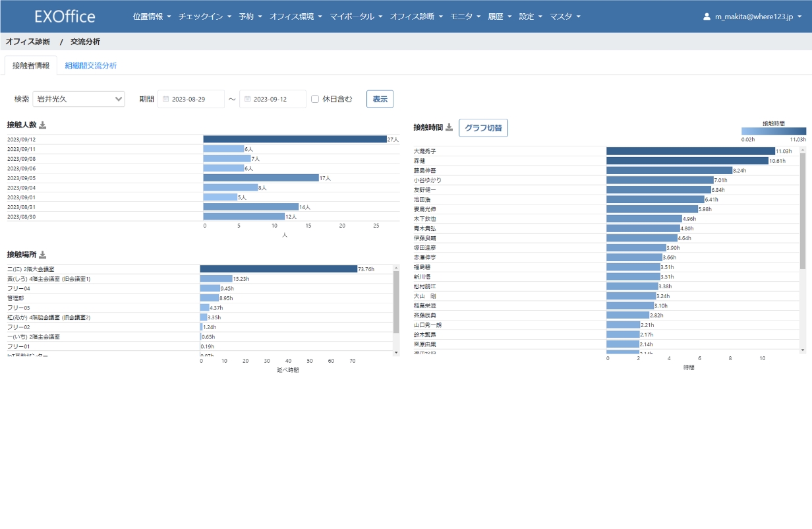
Task: Expand the マスタ menu
Action: [x=565, y=16]
